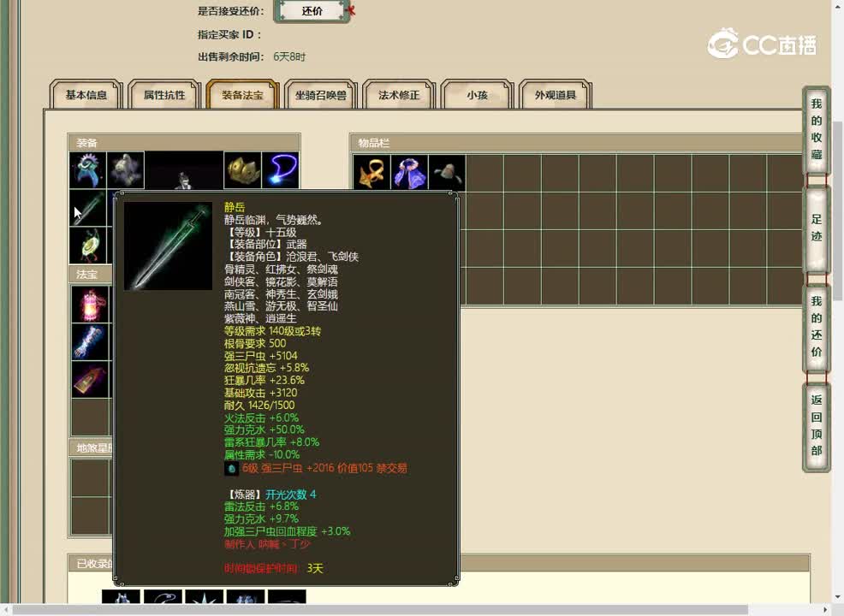Switch to the 基本信息 tab

pyautogui.click(x=86, y=96)
